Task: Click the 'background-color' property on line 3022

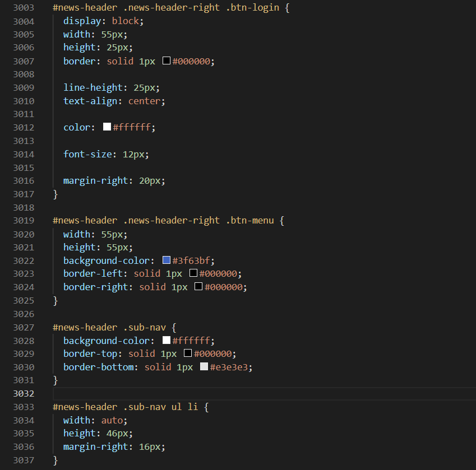Action: coord(107,261)
